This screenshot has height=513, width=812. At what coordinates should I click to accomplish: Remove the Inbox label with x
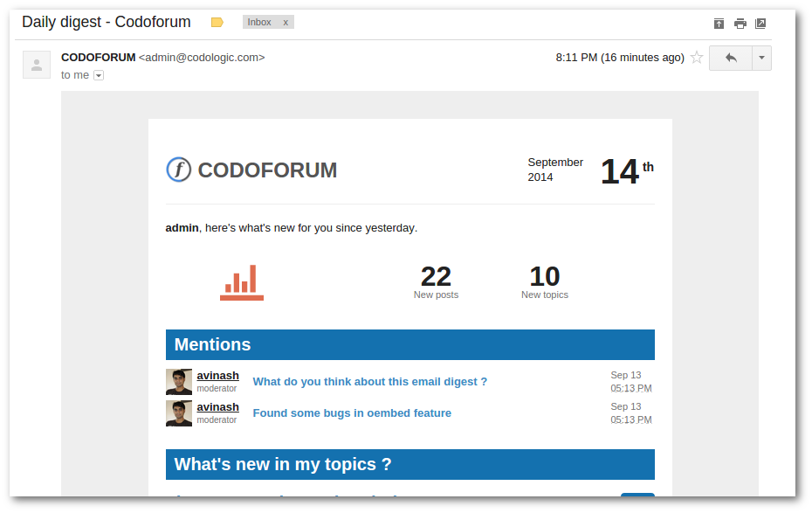pyautogui.click(x=286, y=22)
